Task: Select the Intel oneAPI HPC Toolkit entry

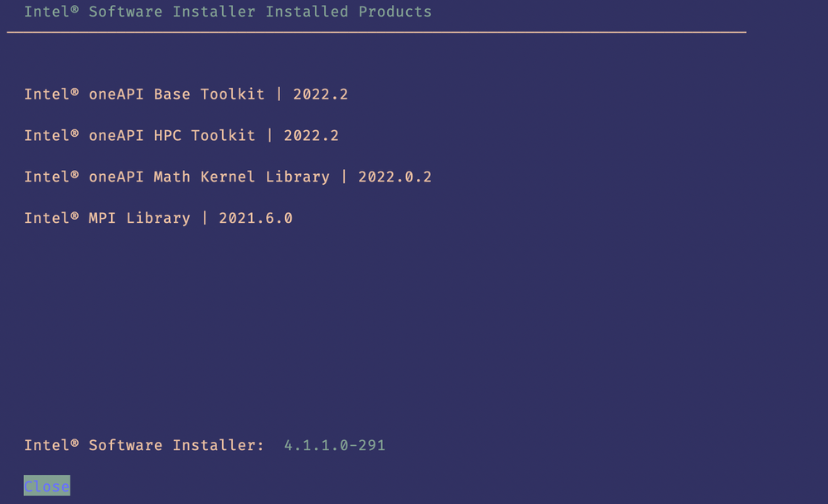Action: click(x=182, y=135)
